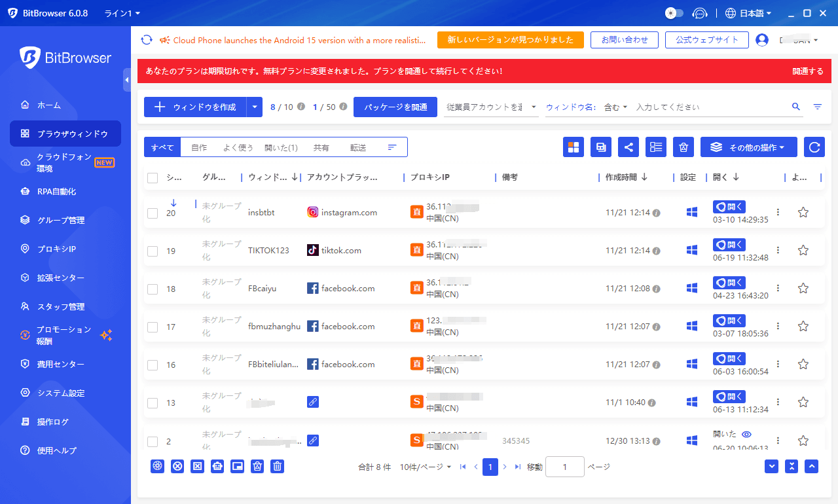838x504 pixels.
Task: Open 拡張センター sidebar item
Action: (65, 278)
